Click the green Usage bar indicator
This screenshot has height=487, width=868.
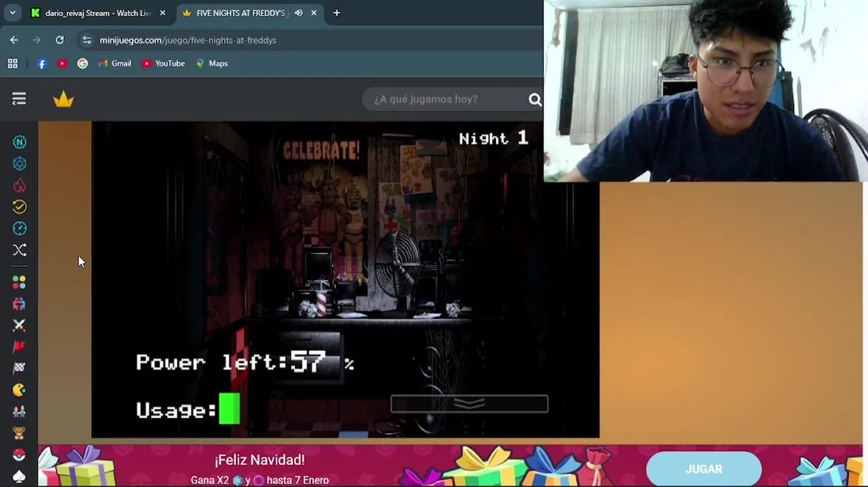(229, 410)
